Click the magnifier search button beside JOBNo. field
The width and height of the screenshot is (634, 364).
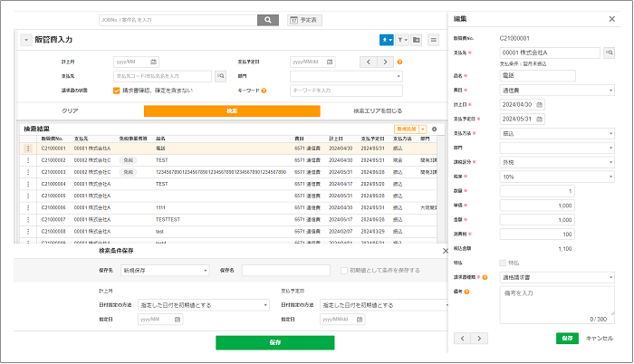pos(268,20)
